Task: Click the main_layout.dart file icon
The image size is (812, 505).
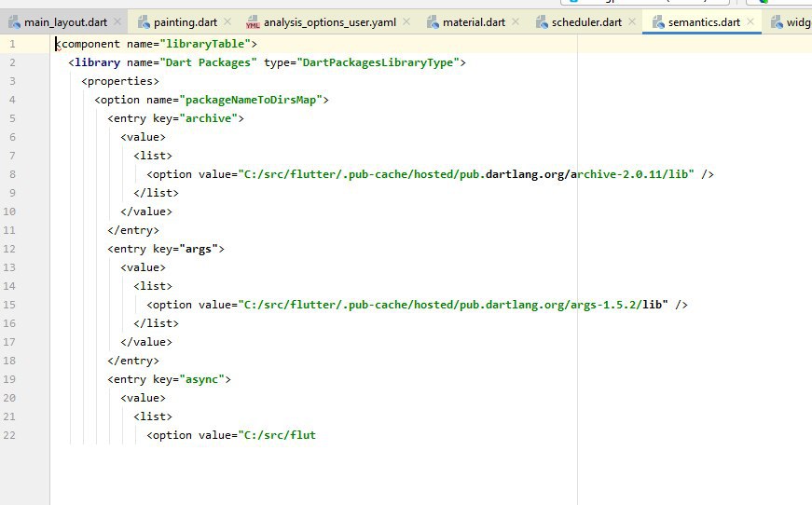Action: click(15, 22)
